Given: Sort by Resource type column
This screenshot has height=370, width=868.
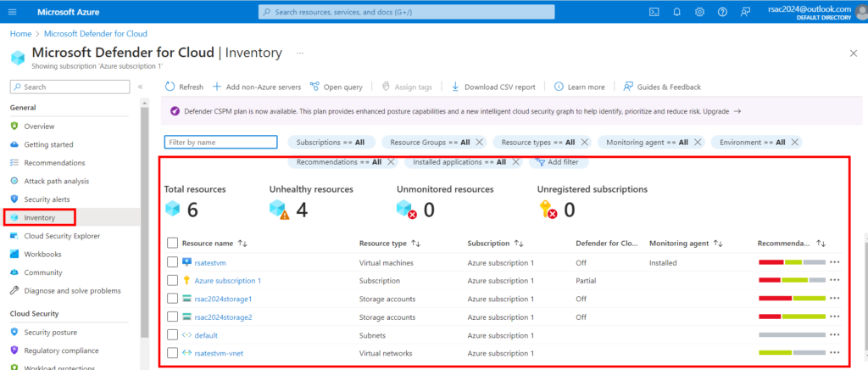Looking at the screenshot, I should coord(390,244).
